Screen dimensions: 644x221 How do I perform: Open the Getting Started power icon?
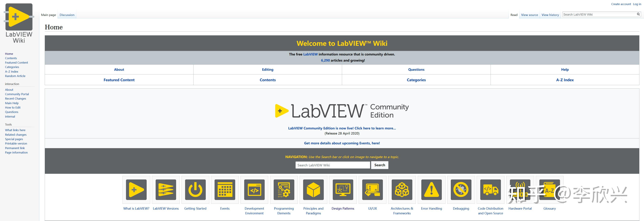tap(195, 190)
